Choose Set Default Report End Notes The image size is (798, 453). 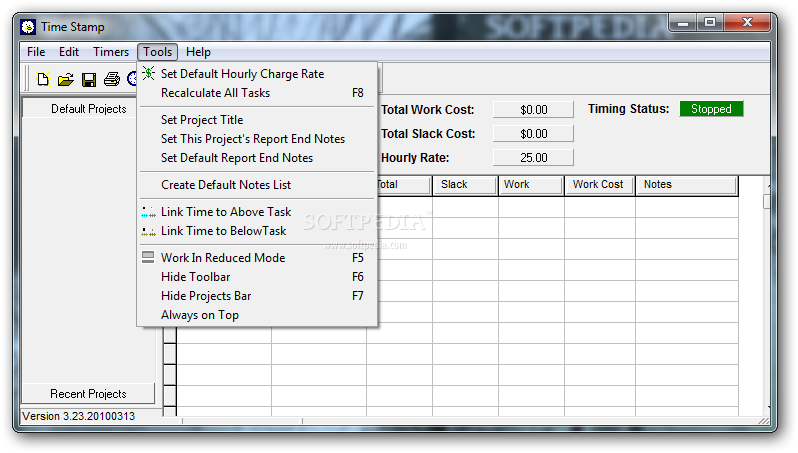pyautogui.click(x=259, y=158)
